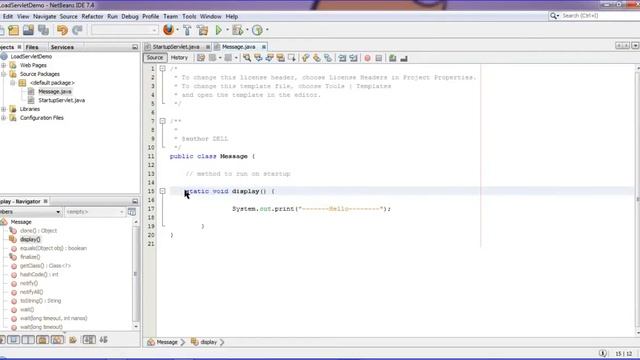Toggle Show Inherited Members in Navigator
The height and width of the screenshot is (360, 640).
point(2,340)
